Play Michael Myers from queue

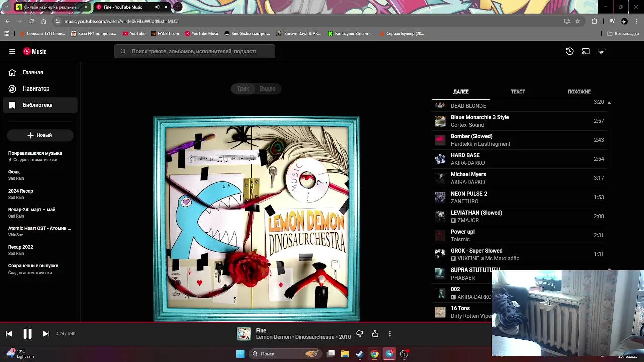point(519,178)
